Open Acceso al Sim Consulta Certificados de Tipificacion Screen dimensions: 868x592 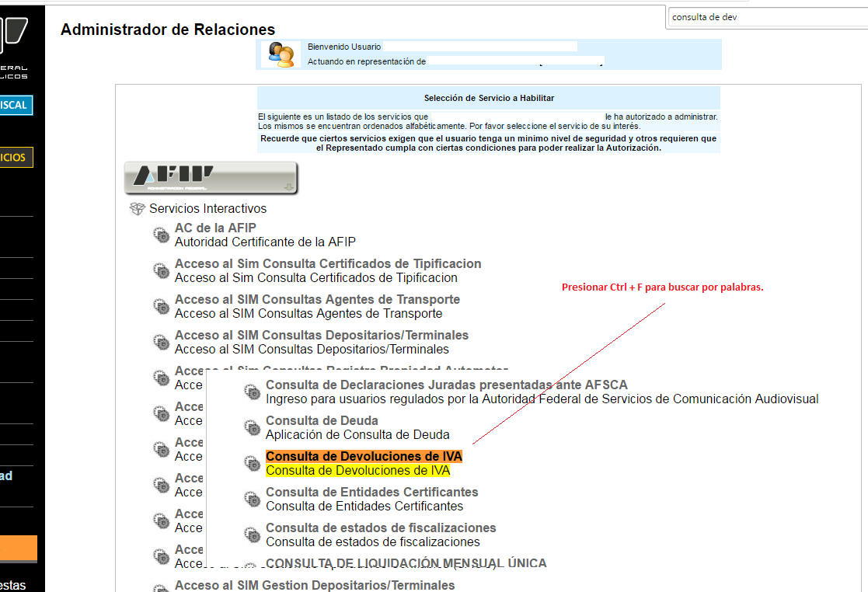click(x=327, y=263)
